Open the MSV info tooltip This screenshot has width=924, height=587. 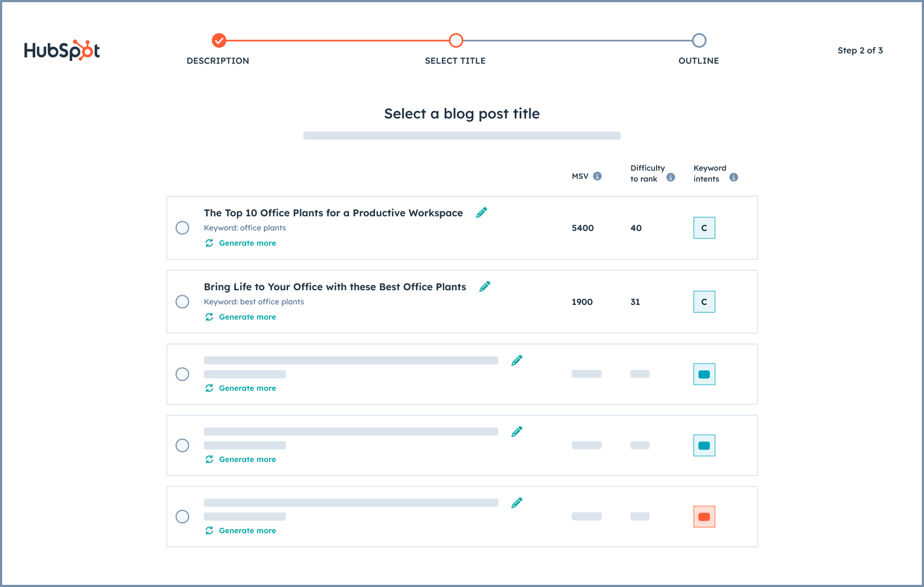[x=598, y=176]
